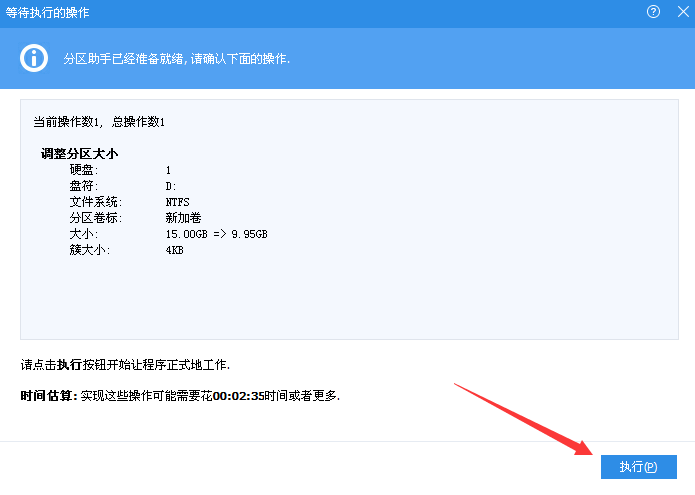This screenshot has height=495, width=695.
Task: Click the 盘符: label
Action: coord(84,186)
